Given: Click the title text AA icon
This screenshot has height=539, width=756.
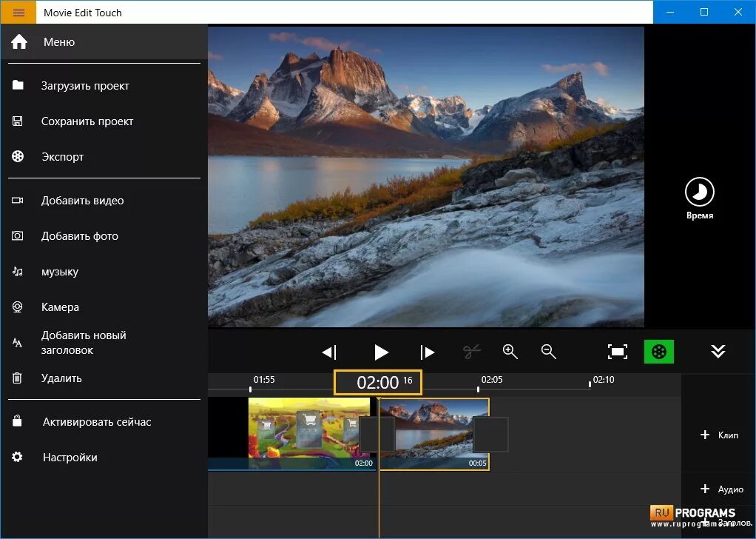Looking at the screenshot, I should (17, 343).
